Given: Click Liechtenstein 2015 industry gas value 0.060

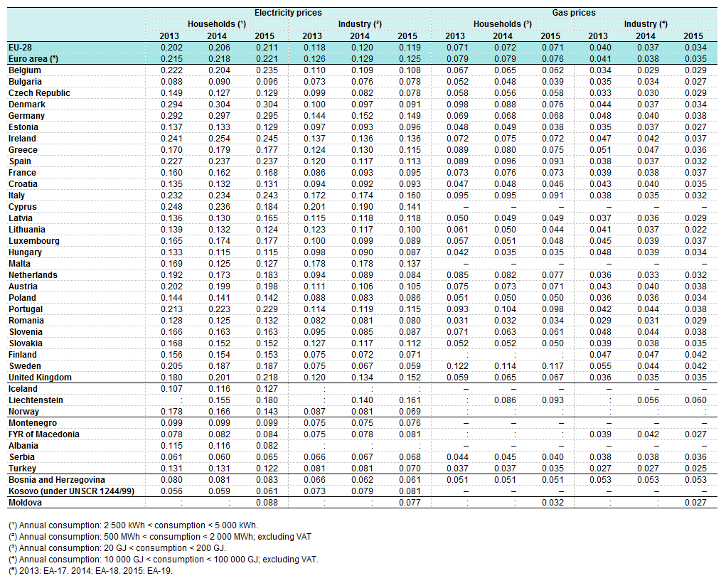Looking at the screenshot, I should tap(696, 400).
